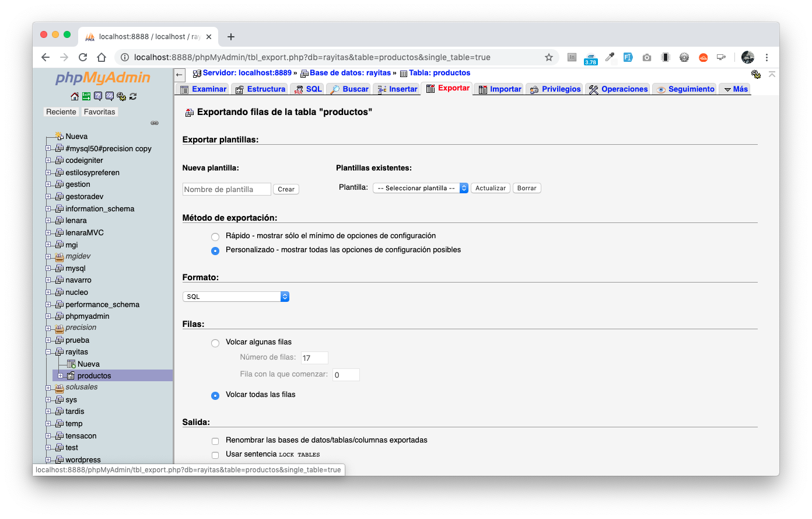Select the tardis database in tree

click(x=75, y=412)
